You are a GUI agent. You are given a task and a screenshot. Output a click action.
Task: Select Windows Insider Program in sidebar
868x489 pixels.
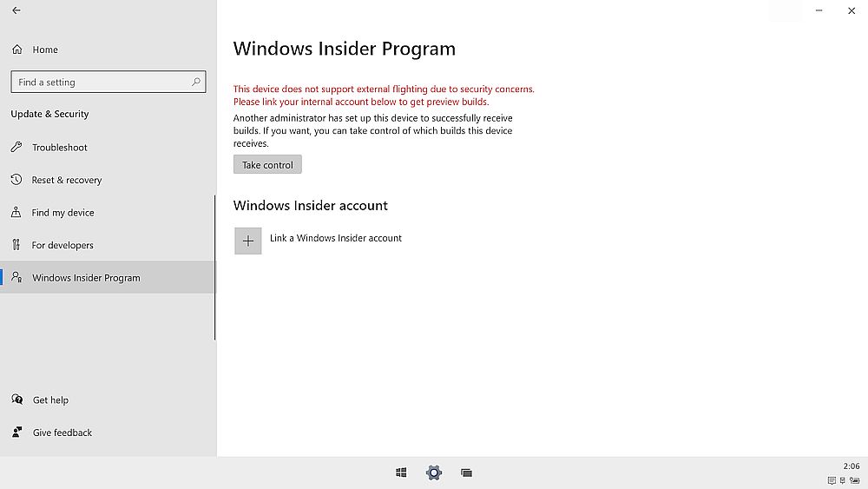[x=108, y=277]
